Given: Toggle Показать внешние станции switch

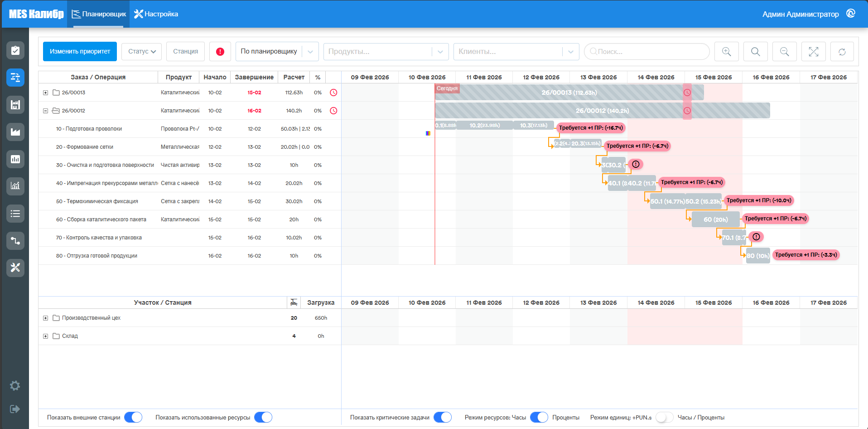Looking at the screenshot, I should pyautogui.click(x=133, y=417).
